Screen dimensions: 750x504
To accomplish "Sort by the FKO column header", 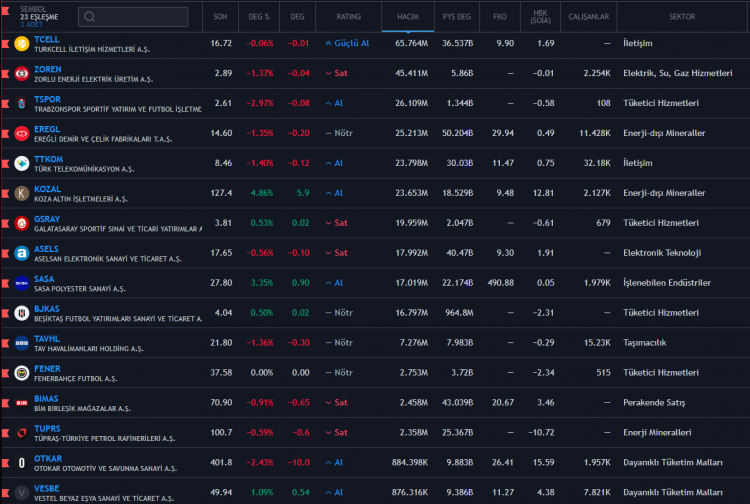I will pos(500,17).
